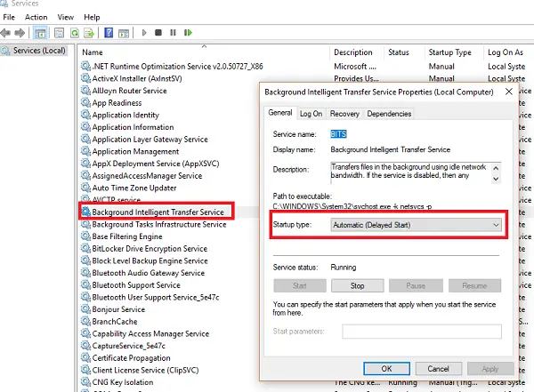Switch to the Recovery tab
The height and width of the screenshot is (392, 534).
(x=344, y=114)
